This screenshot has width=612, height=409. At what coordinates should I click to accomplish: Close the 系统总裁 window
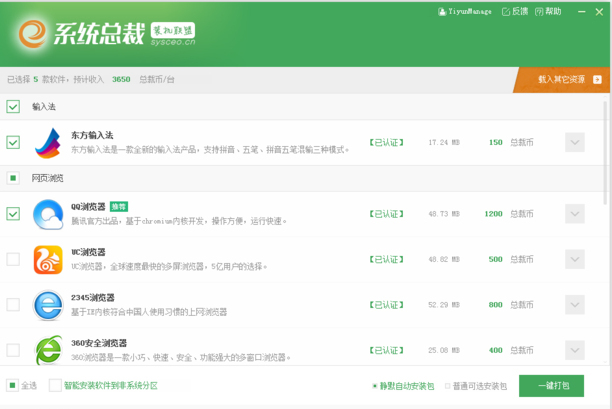pos(599,12)
